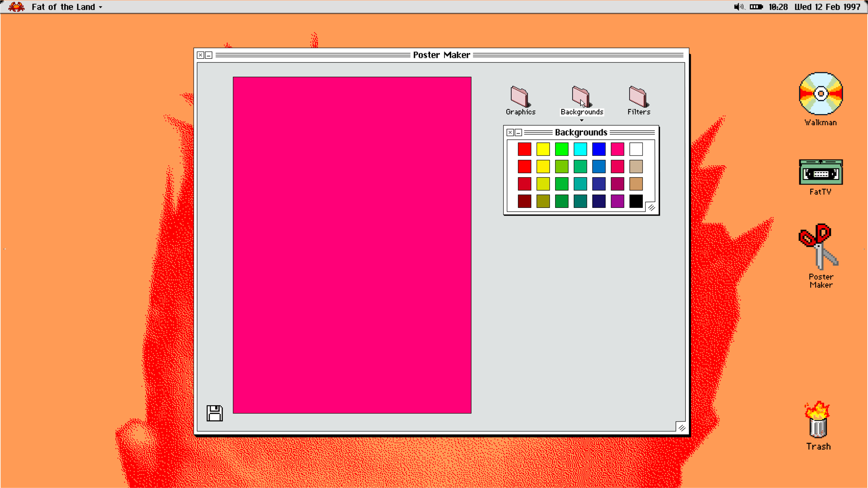Select the white background swatch
This screenshot has width=868, height=488.
(x=636, y=149)
